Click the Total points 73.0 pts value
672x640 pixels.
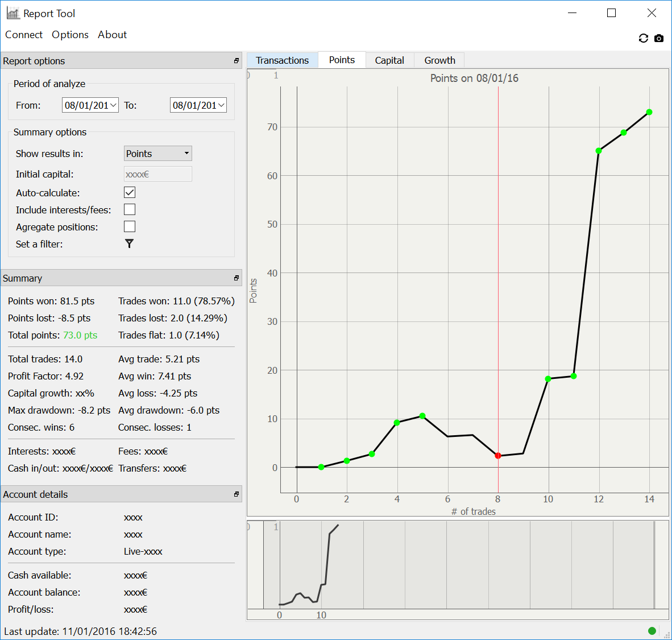click(x=80, y=335)
